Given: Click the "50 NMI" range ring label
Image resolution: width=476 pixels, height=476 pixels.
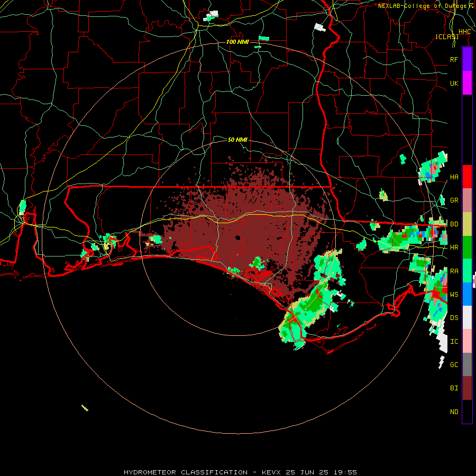Looking at the screenshot, I should coord(237,140).
